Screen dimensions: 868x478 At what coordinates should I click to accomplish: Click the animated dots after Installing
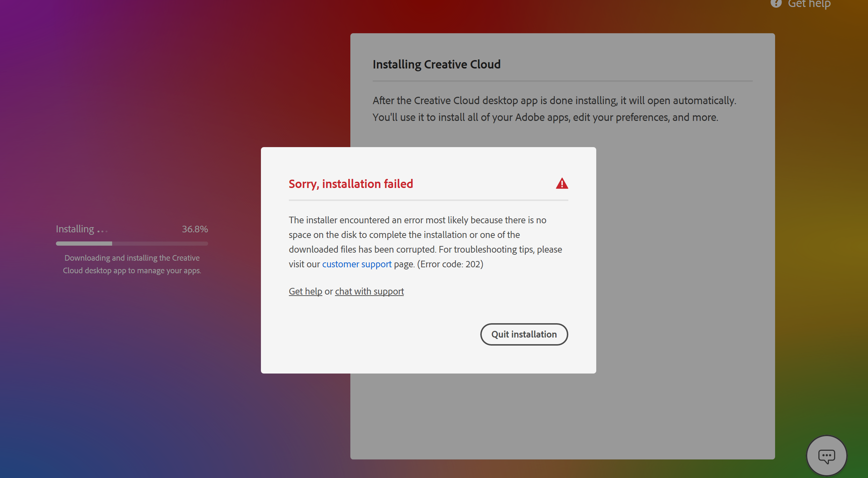coord(102,231)
